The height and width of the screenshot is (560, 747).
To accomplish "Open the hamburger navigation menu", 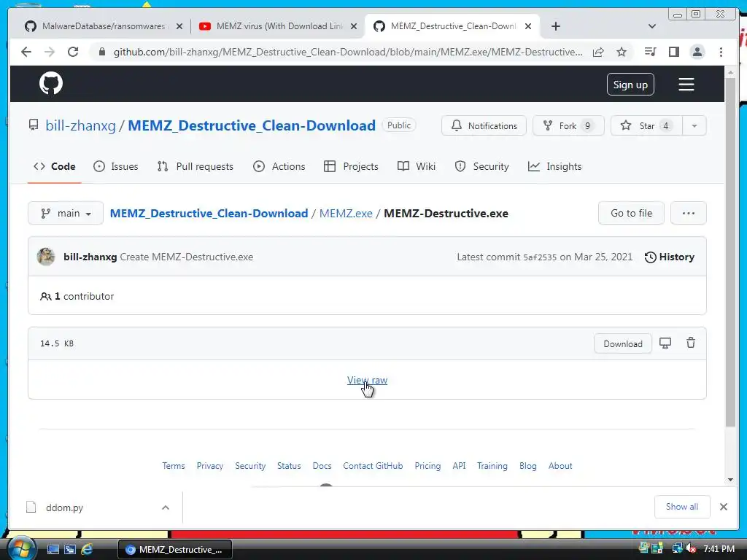I will pyautogui.click(x=686, y=85).
